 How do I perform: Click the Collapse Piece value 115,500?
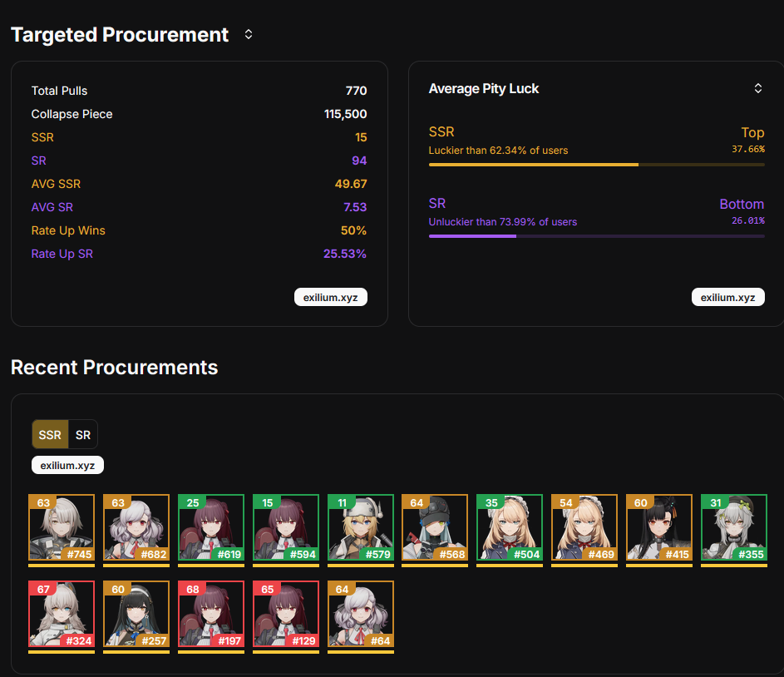coord(346,114)
